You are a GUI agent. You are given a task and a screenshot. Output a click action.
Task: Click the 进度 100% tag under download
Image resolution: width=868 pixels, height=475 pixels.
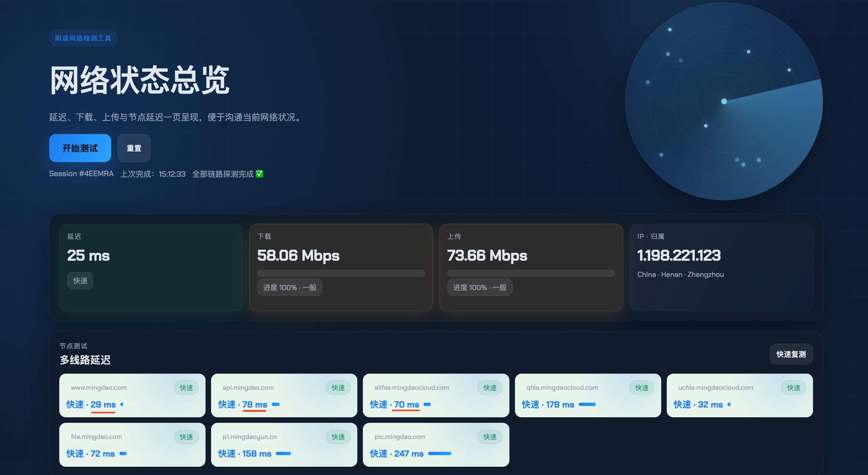[290, 287]
